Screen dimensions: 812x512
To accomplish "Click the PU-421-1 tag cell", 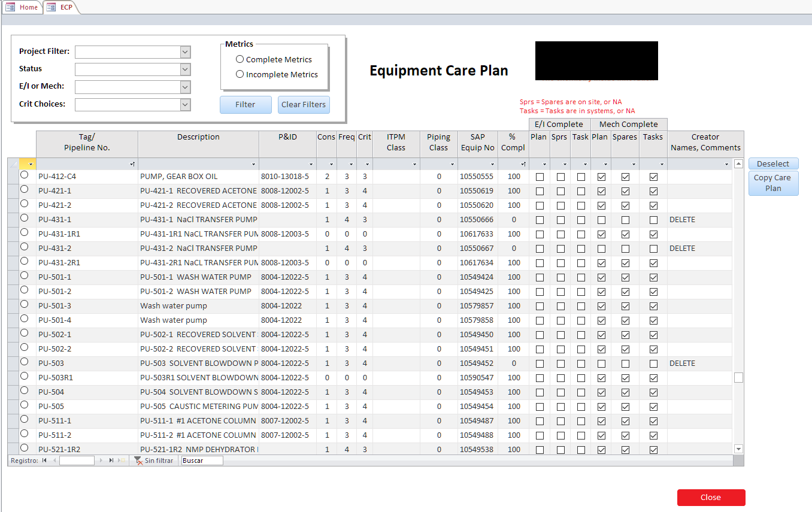I will click(x=87, y=191).
